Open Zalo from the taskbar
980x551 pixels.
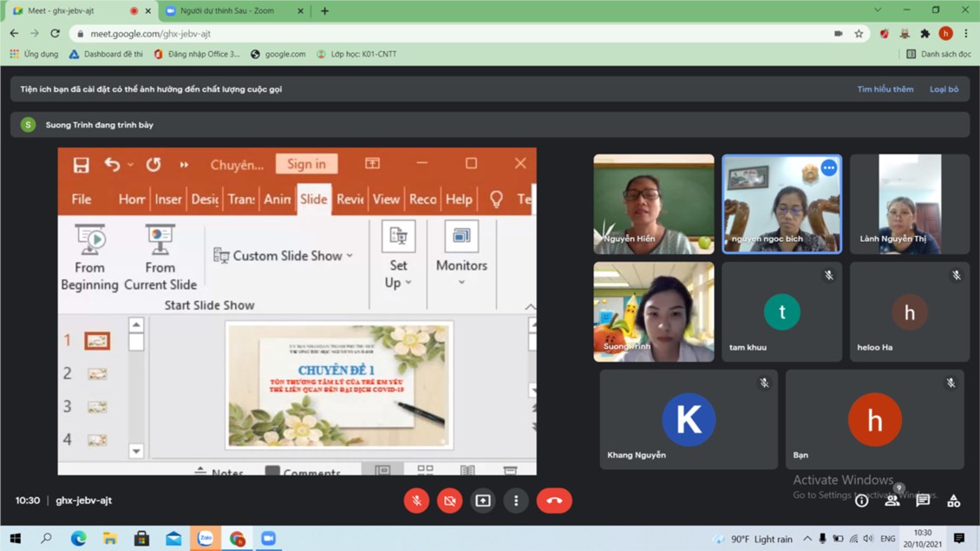tap(205, 539)
